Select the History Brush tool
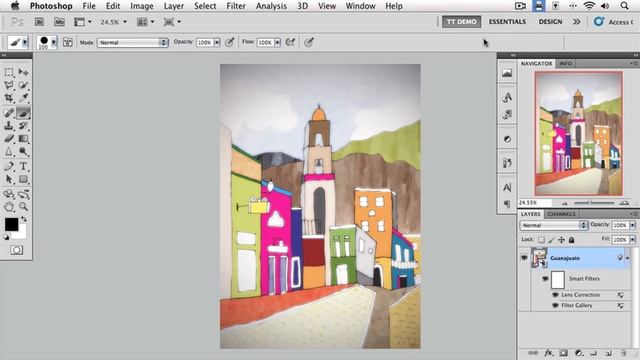This screenshot has width=640, height=360. coord(23,126)
